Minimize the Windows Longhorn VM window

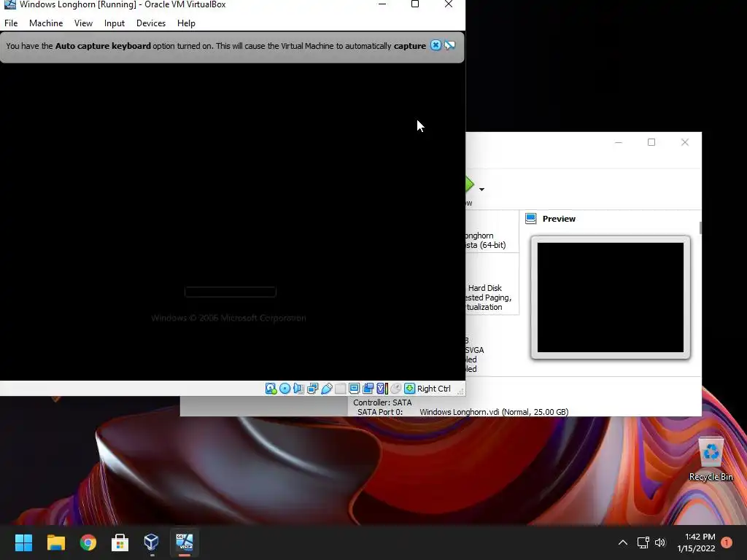[x=382, y=4]
